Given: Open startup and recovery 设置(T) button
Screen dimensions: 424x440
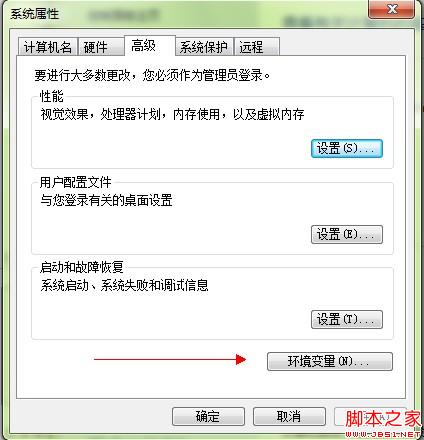Looking at the screenshot, I should point(347,320).
